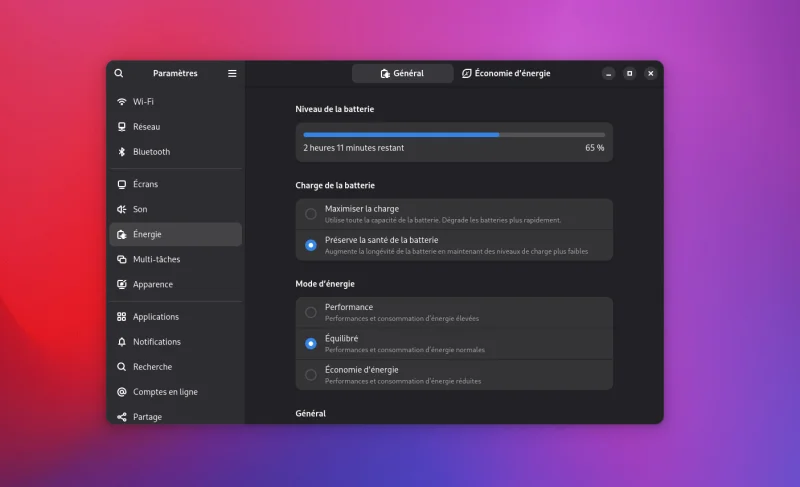Minimize the Paramètres window

tap(608, 73)
